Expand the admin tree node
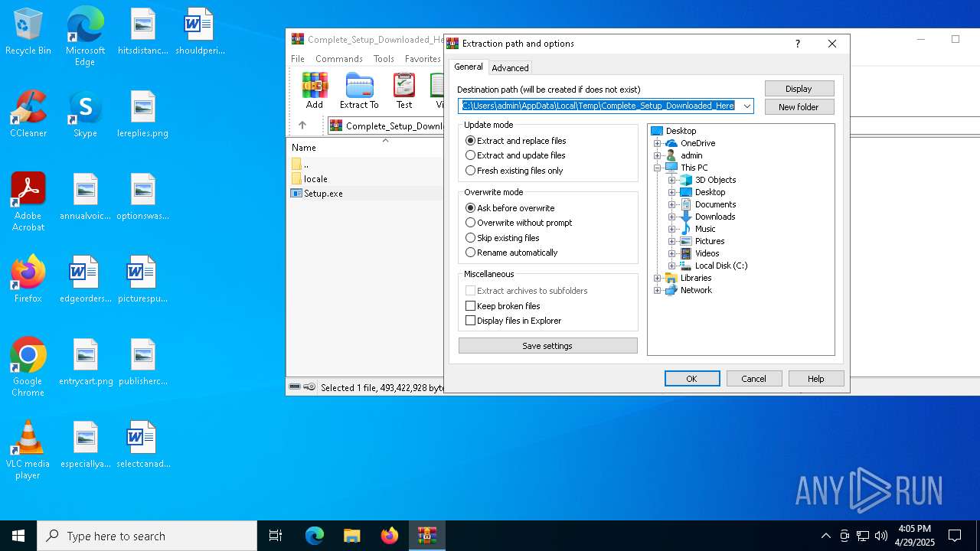The width and height of the screenshot is (980, 551). point(657,155)
